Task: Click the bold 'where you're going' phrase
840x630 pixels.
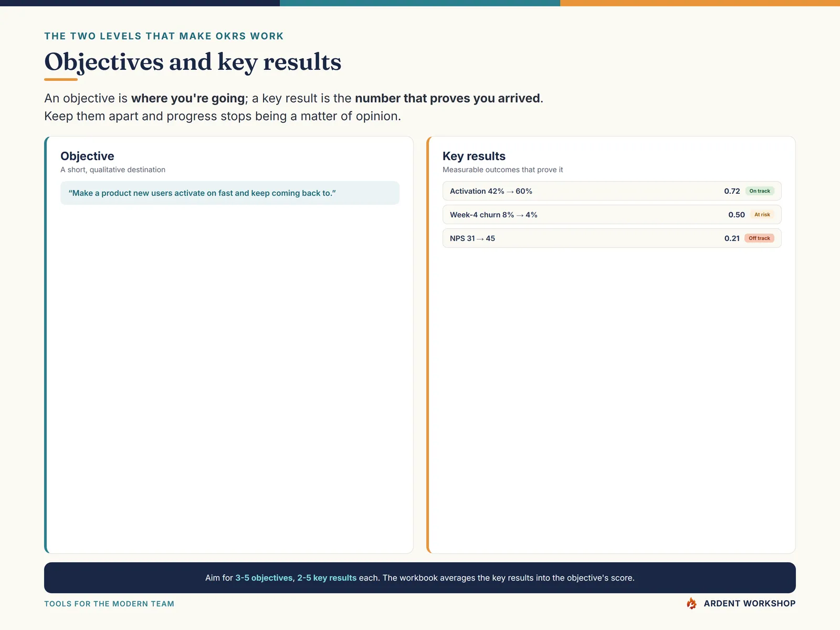Action: click(x=188, y=98)
